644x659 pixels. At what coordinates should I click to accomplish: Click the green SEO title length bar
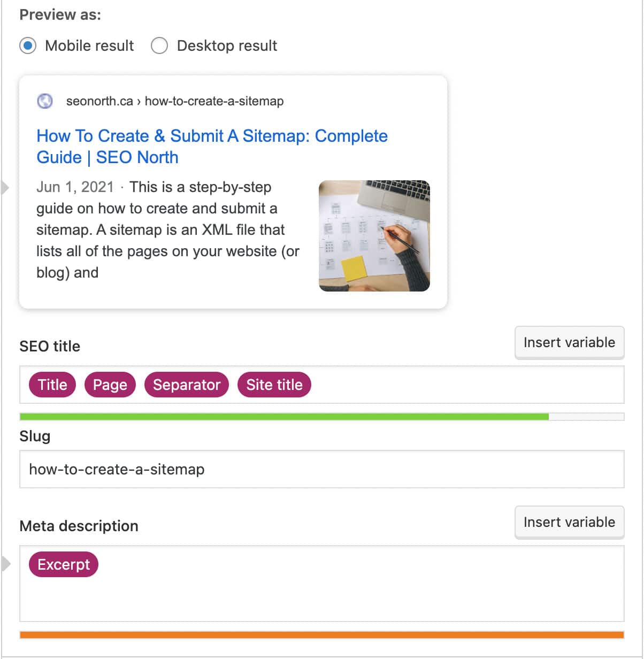click(x=284, y=417)
